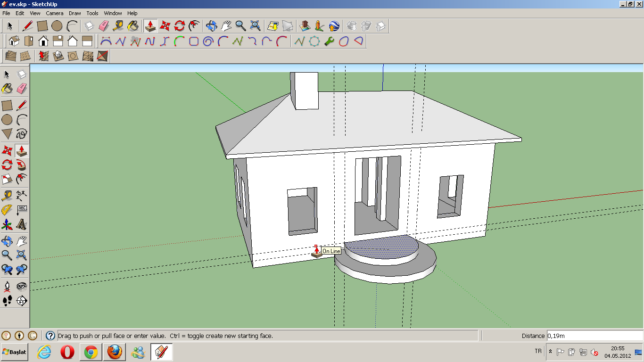The width and height of the screenshot is (644, 362).
Task: Open the Section Plane tool
Action: click(21, 301)
